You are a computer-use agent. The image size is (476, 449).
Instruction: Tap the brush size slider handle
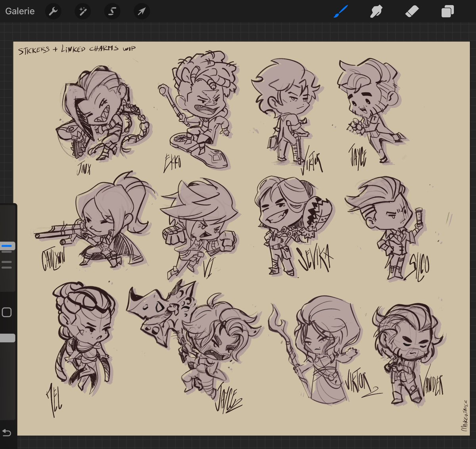click(x=8, y=246)
